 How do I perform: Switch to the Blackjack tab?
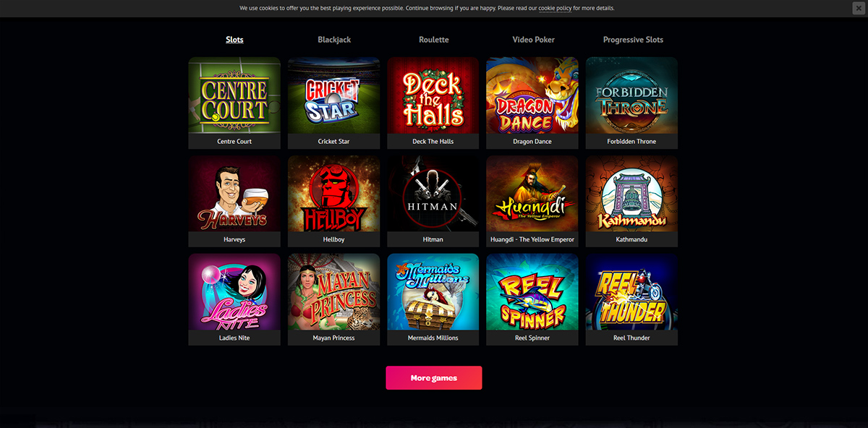point(334,40)
